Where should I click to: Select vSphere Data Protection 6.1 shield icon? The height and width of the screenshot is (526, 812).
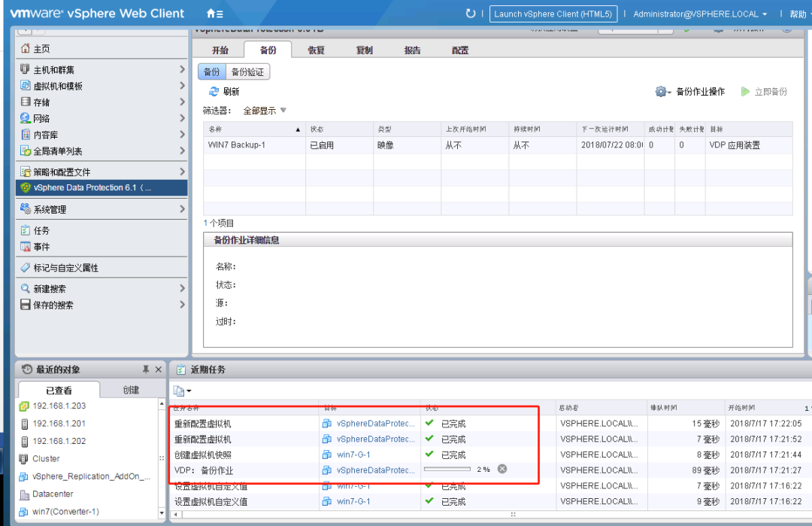pos(25,187)
